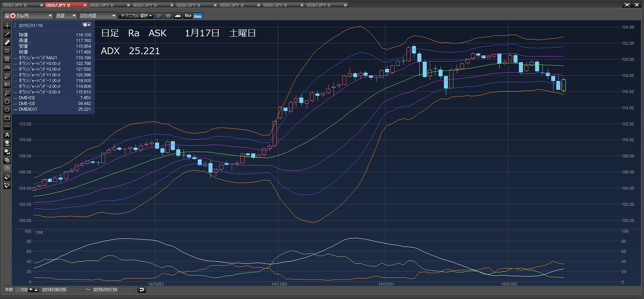Switch price display to Bid

click(x=188, y=16)
